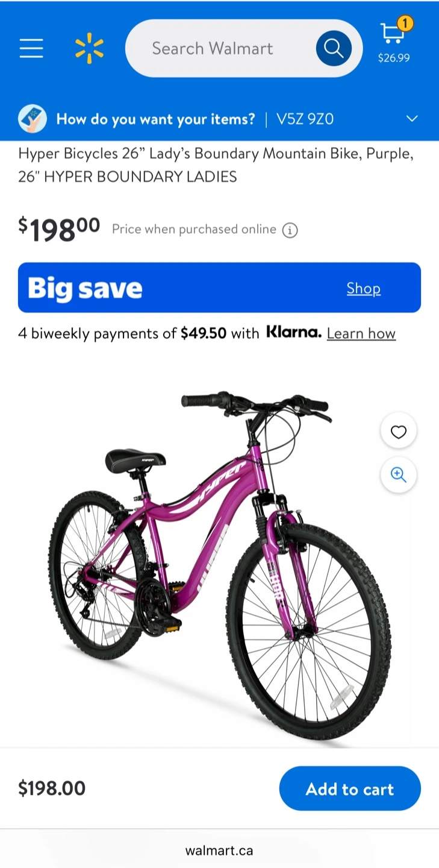Tap the Walmart spark logo

89,48
